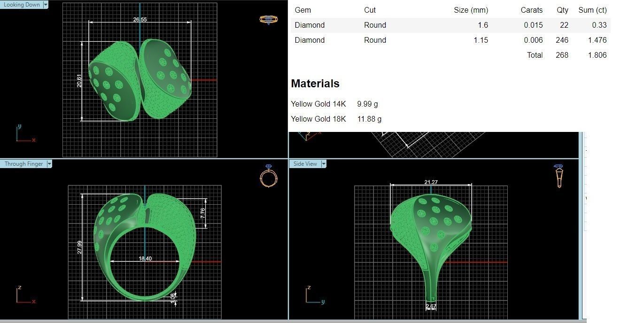Click the 1.476 sum value

pyautogui.click(x=597, y=40)
